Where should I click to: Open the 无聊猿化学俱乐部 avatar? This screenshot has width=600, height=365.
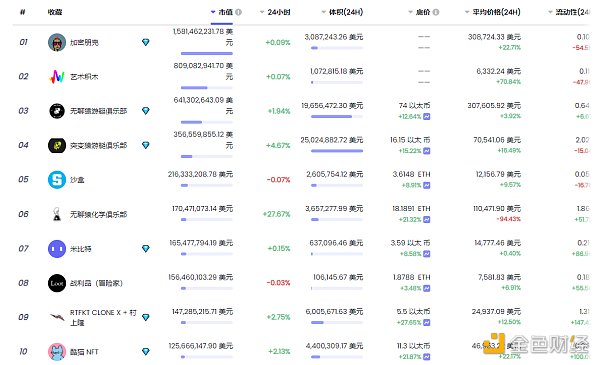click(57, 214)
